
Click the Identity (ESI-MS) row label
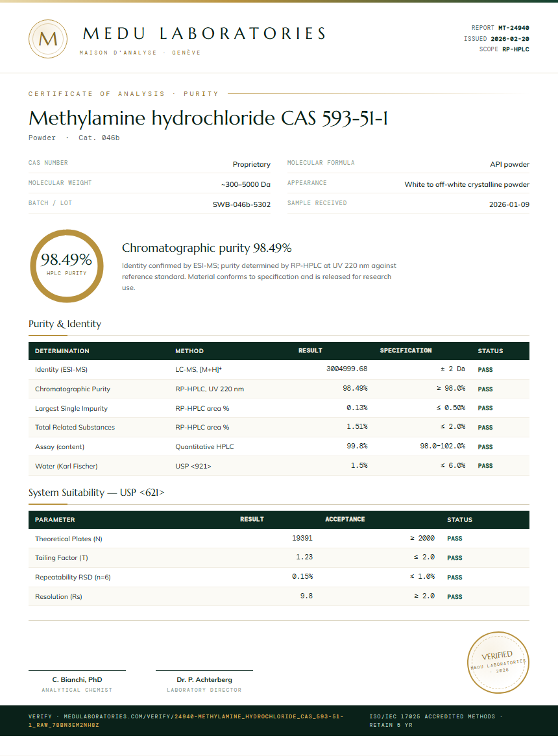pyautogui.click(x=61, y=370)
